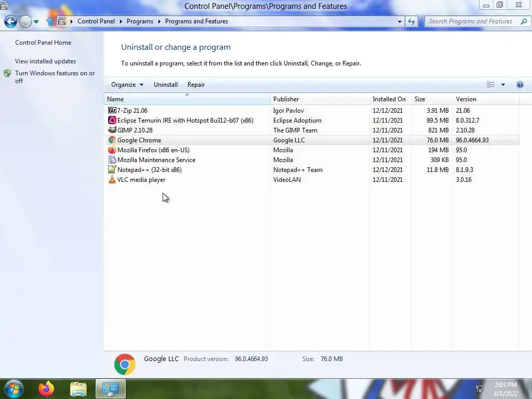This screenshot has height=399, width=532.
Task: Click the Up folder arrow icon
Action: coord(50,21)
